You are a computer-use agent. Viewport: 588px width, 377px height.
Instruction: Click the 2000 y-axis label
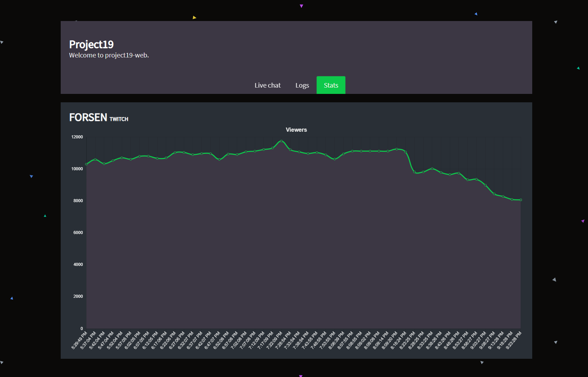(78, 296)
